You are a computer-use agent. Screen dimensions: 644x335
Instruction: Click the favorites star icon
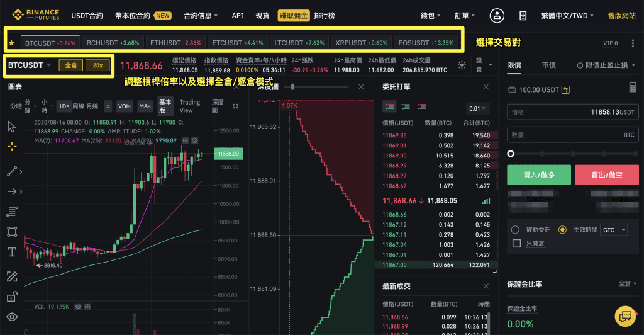click(11, 43)
